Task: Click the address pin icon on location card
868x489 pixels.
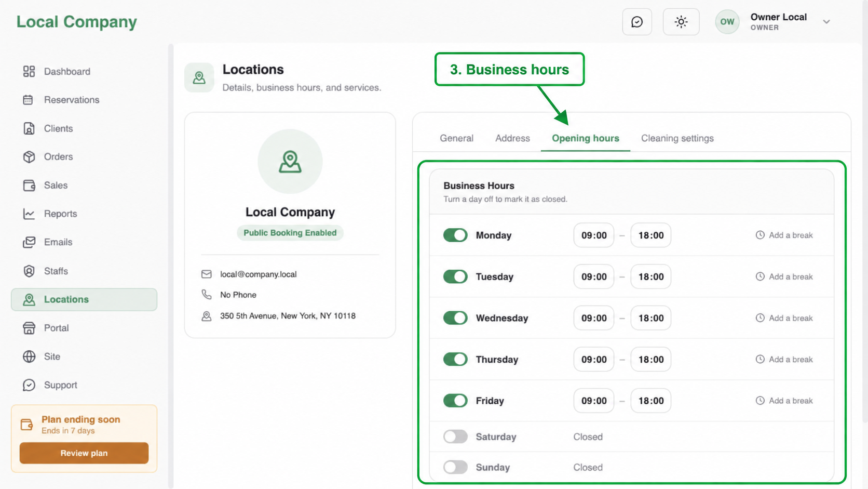Action: point(206,316)
